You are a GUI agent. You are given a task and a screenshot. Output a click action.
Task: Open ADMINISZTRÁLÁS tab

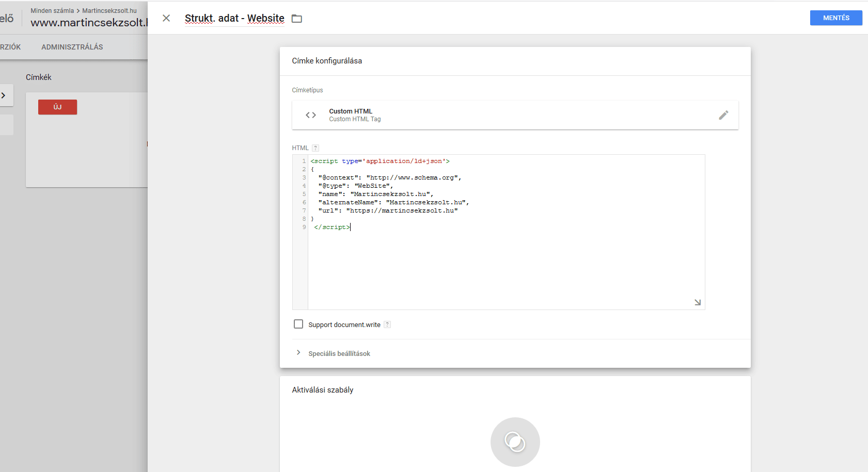[x=72, y=47]
